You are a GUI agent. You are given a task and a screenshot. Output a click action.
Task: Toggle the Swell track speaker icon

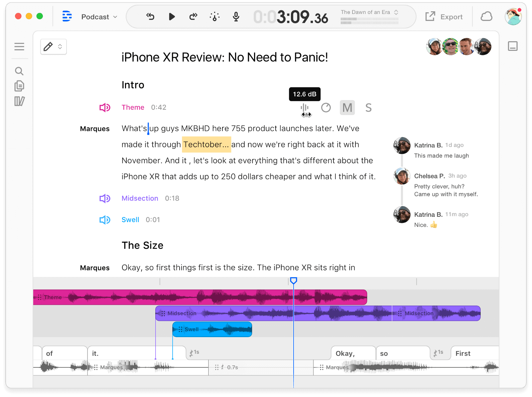(105, 220)
